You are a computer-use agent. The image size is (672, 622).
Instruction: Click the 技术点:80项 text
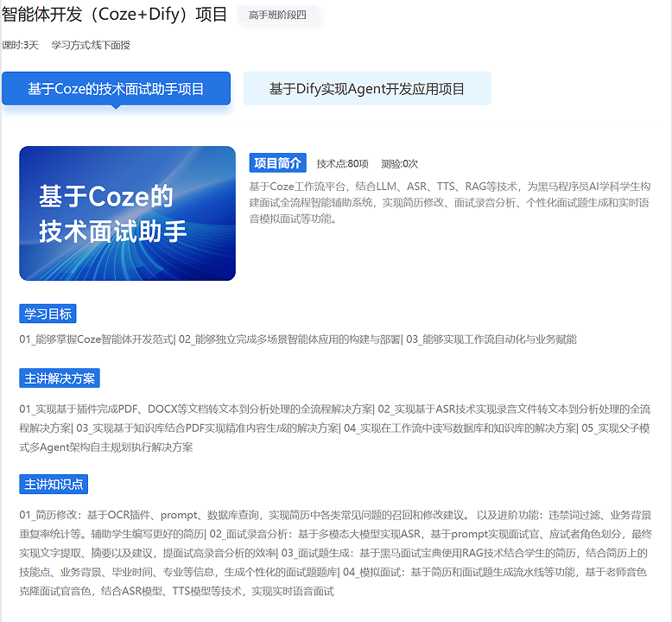coord(342,164)
